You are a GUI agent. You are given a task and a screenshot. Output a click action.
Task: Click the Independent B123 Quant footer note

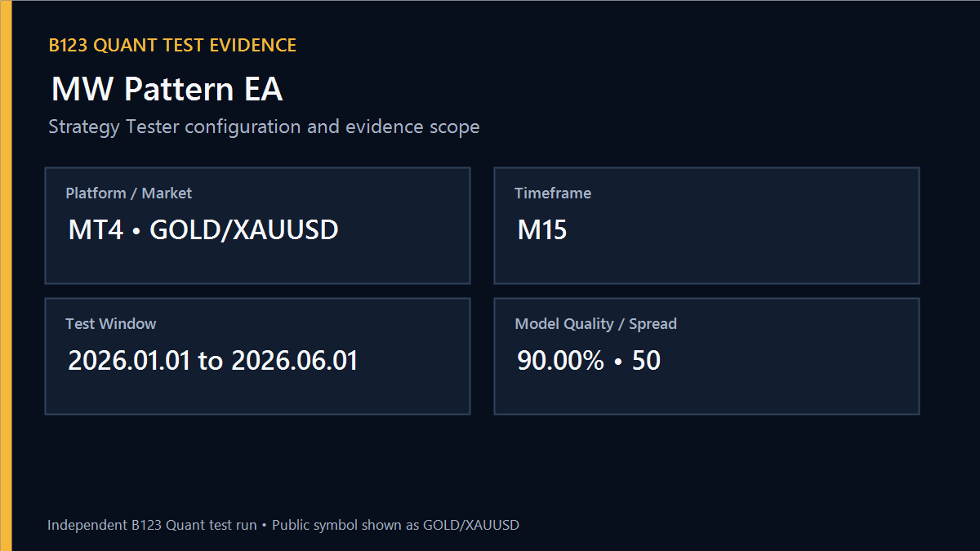(x=283, y=525)
